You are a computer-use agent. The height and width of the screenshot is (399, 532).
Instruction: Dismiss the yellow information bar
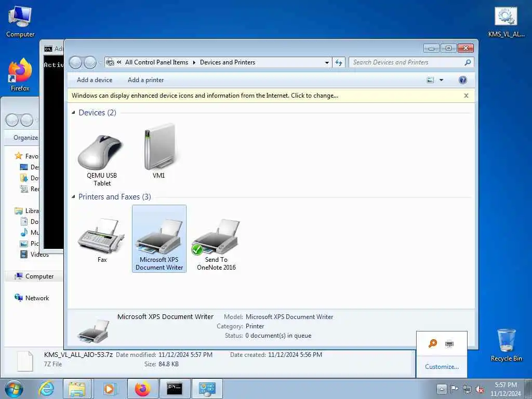coord(466,96)
